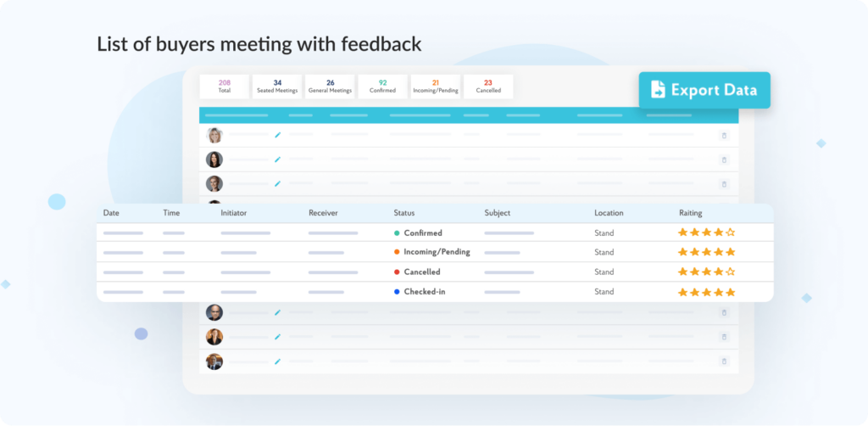Click the edit pencil beside the bald man avatar
Viewport: 868px width, 426px height.
(277, 312)
